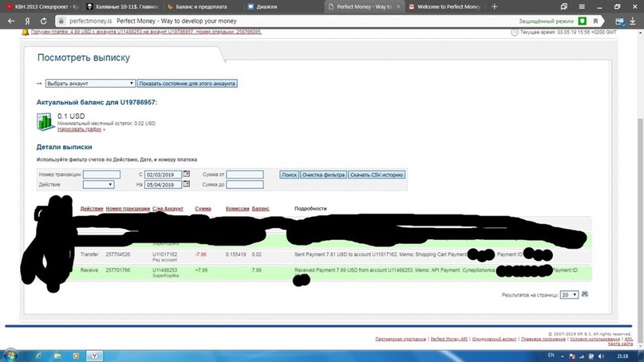Open the browser downloads arrow icon
The height and width of the screenshot is (362, 644).
coord(633,21)
